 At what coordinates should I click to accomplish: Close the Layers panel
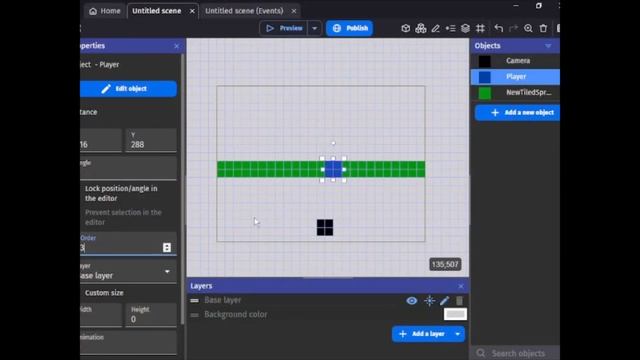(x=461, y=286)
